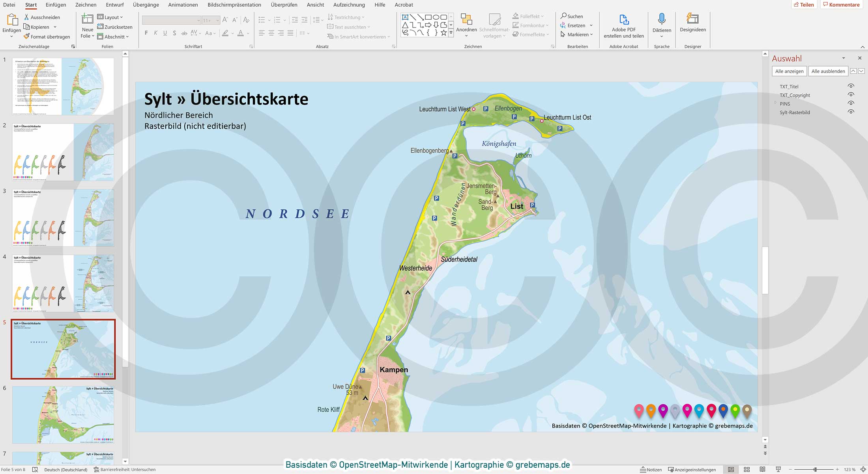Hide the TXT_Titel layer visibility

(x=851, y=86)
